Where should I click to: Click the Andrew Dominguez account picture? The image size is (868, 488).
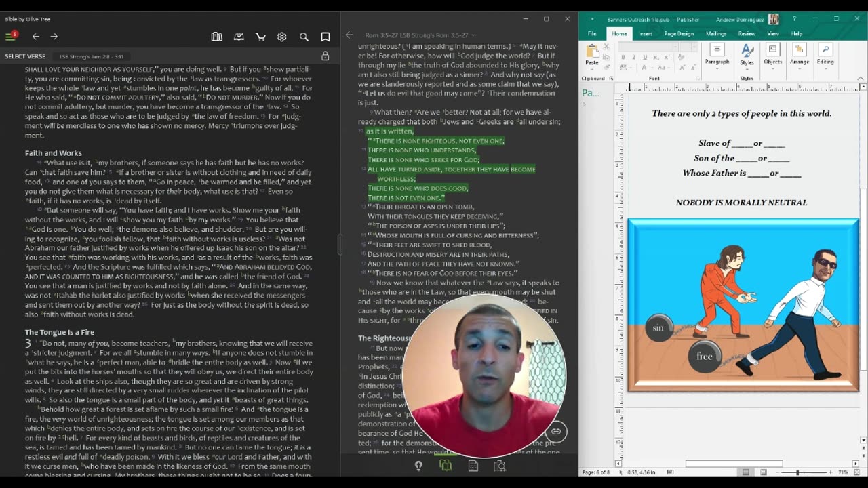773,19
